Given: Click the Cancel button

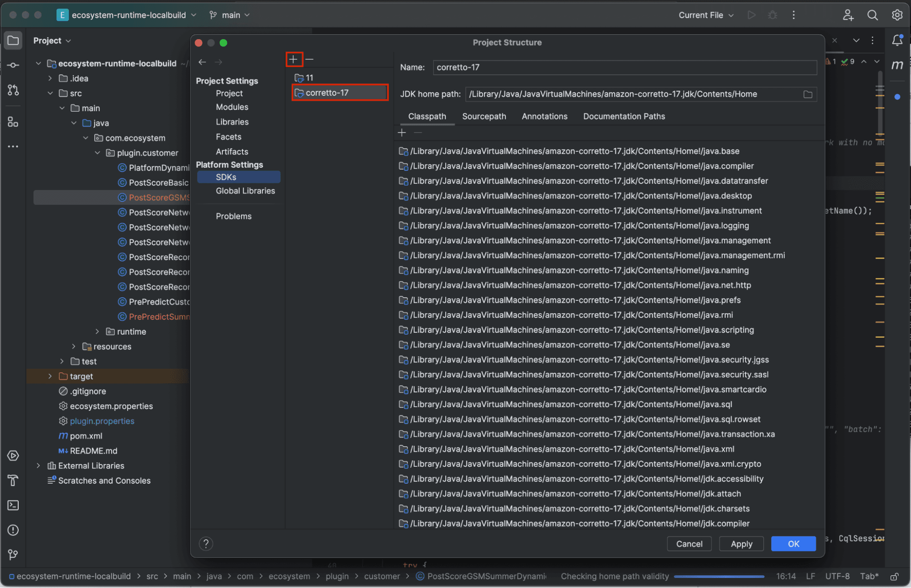Looking at the screenshot, I should pyautogui.click(x=689, y=544).
